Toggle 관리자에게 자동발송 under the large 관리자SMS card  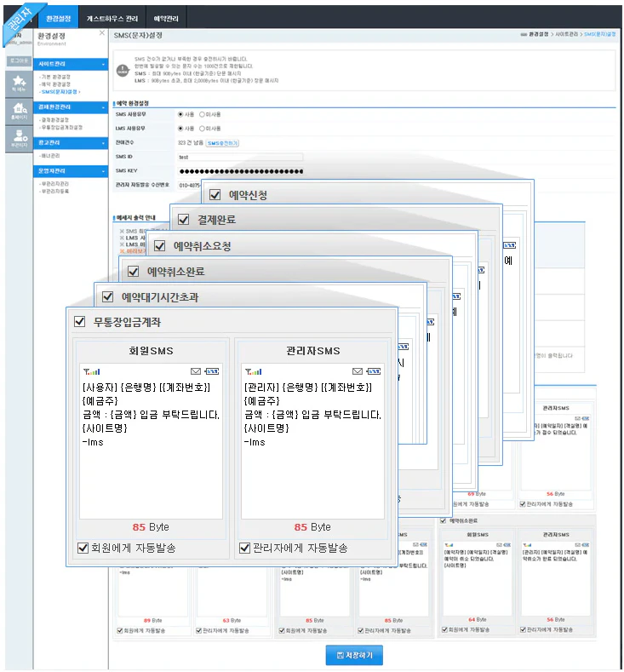pyautogui.click(x=244, y=548)
